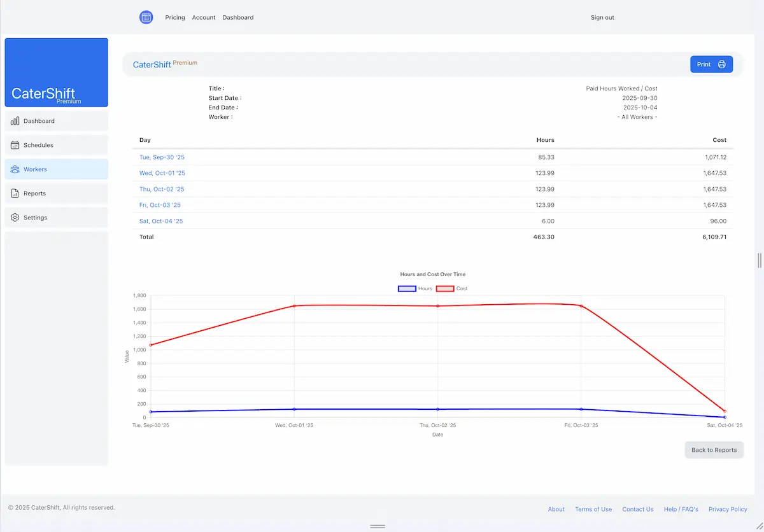Image resolution: width=764 pixels, height=532 pixels.
Task: Open the Privacy Policy footer link
Action: point(728,509)
